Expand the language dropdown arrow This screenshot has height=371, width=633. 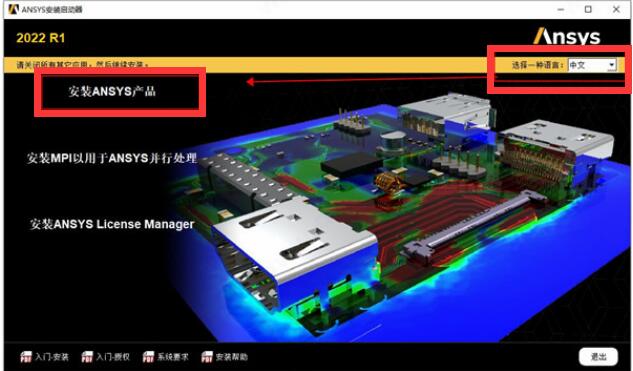coord(612,65)
